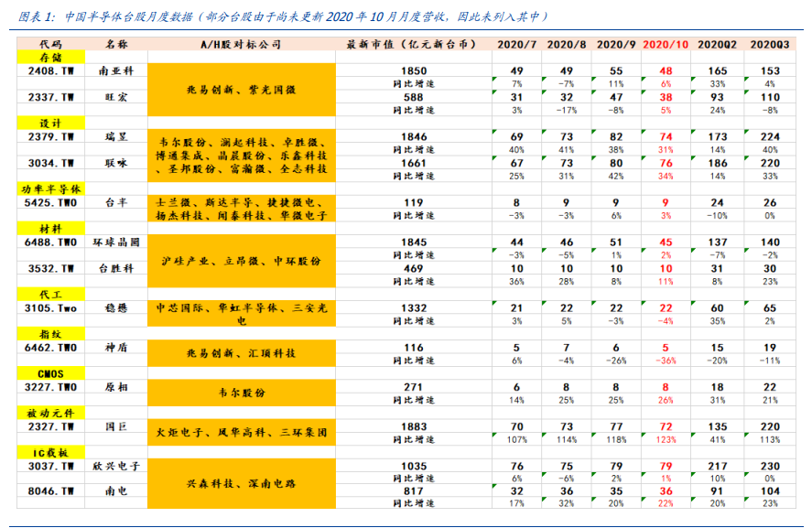Screen dimensions: 812x528
Task: Click the green marker beside 穏懸's 2020/10 value -22
Action: click(x=643, y=303)
